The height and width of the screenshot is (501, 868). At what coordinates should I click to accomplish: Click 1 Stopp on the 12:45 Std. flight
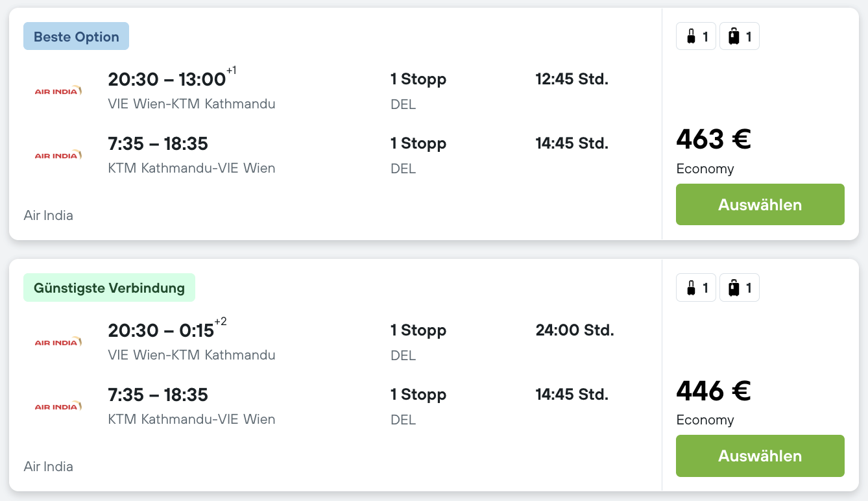pos(418,79)
